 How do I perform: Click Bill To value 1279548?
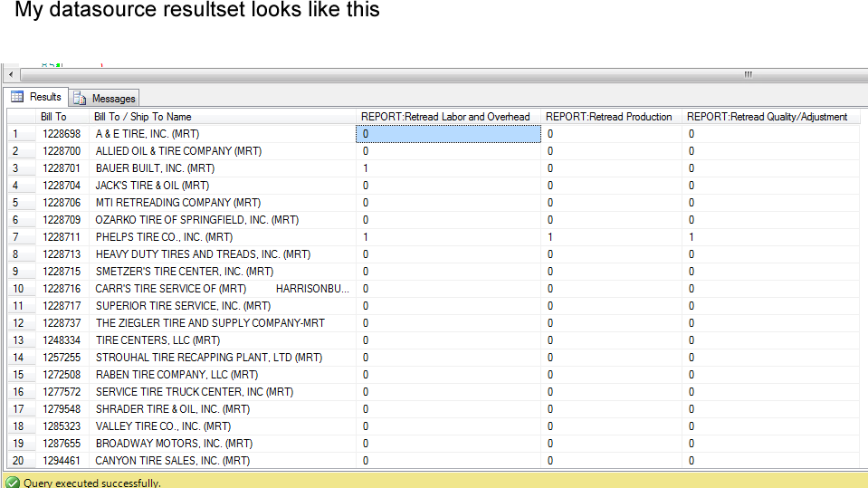[62, 409]
